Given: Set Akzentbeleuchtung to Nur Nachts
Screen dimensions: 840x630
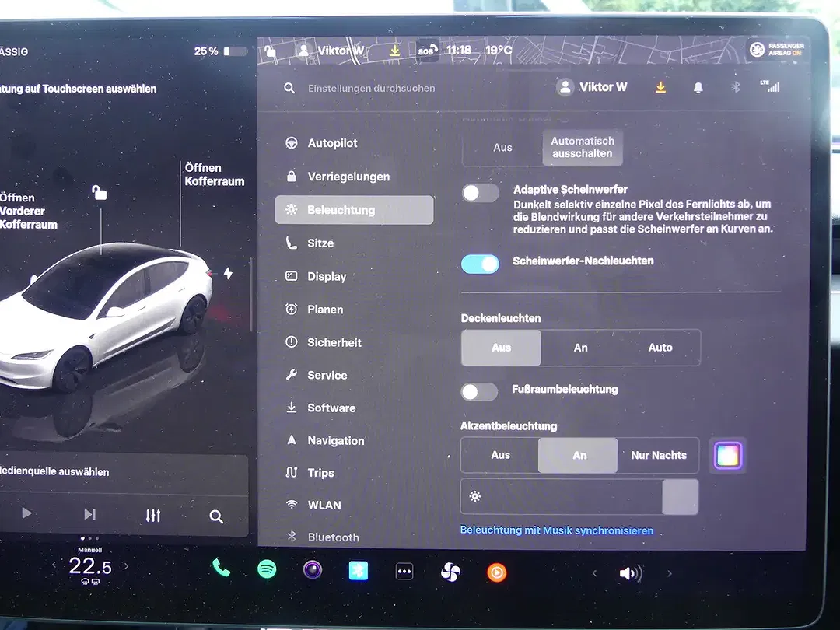Looking at the screenshot, I should click(659, 455).
